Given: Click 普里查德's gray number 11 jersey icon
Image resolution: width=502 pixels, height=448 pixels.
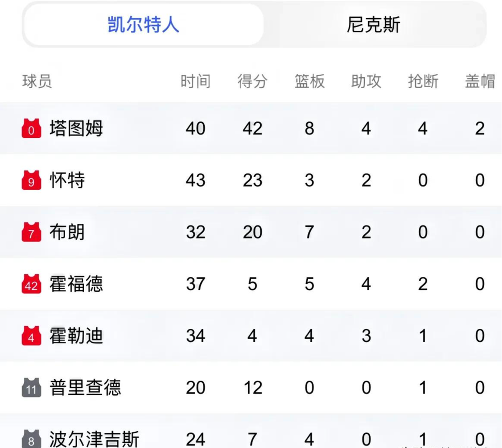Looking at the screenshot, I should [x=32, y=388].
